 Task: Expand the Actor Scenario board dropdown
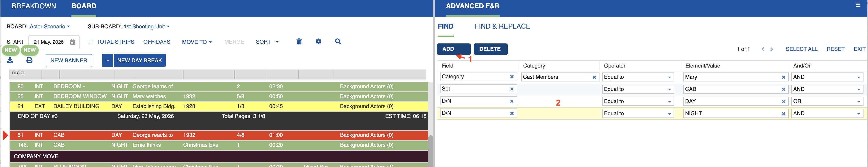[50, 27]
